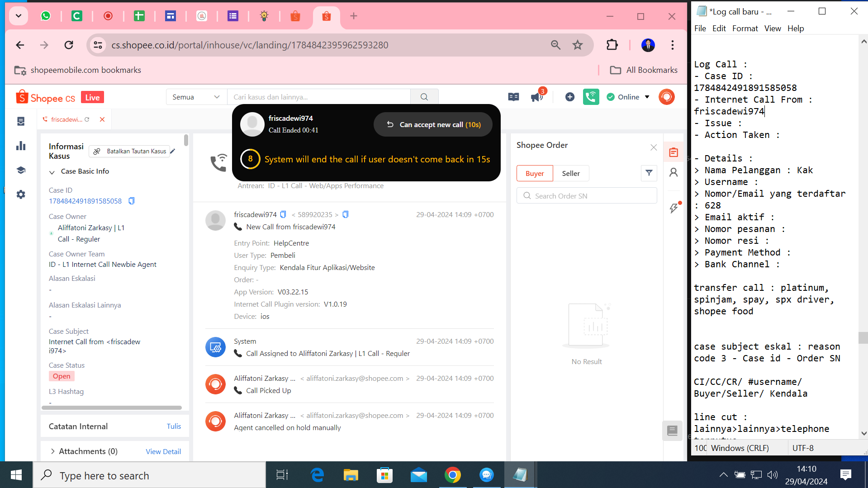The image size is (868, 488).
Task: Collapse the Case Basic Info section
Action: coord(52,172)
